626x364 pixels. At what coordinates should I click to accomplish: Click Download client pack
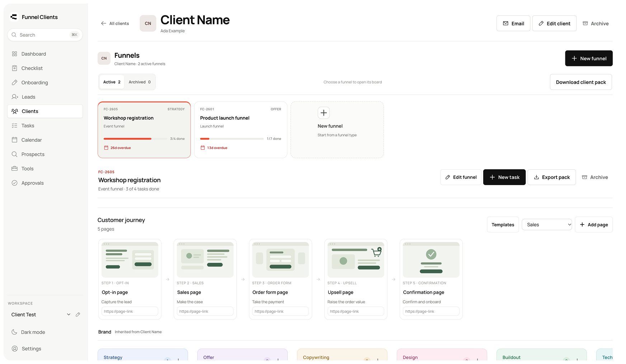[x=581, y=82]
